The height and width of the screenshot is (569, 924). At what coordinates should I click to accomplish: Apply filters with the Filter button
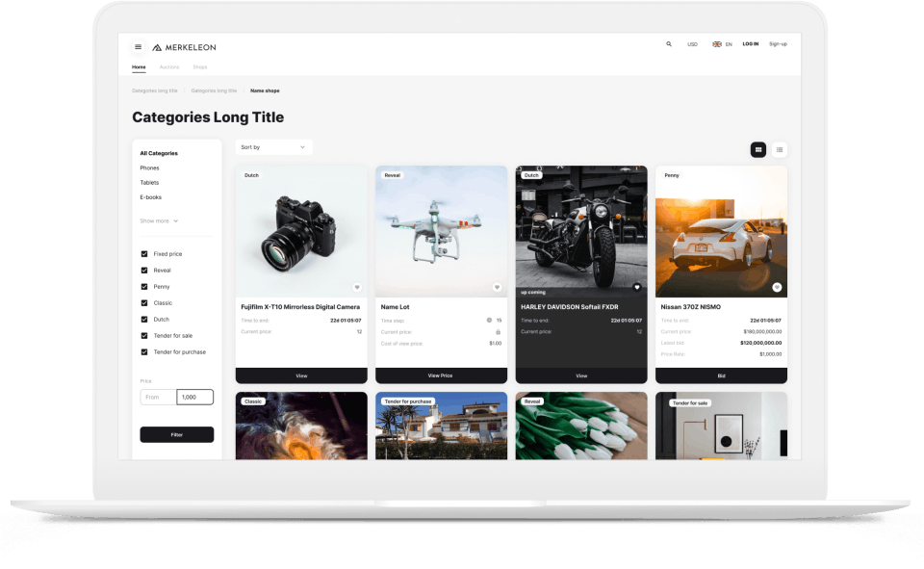click(x=177, y=434)
